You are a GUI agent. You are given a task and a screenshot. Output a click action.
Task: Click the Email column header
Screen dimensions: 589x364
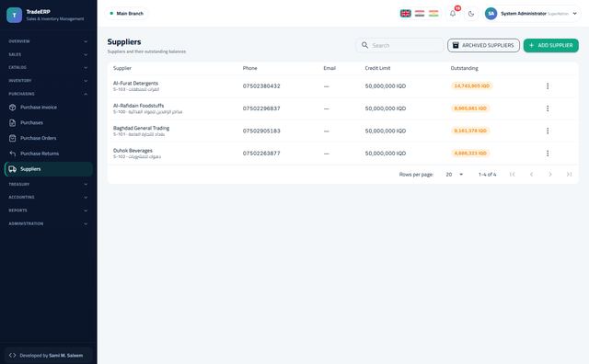[x=329, y=68]
